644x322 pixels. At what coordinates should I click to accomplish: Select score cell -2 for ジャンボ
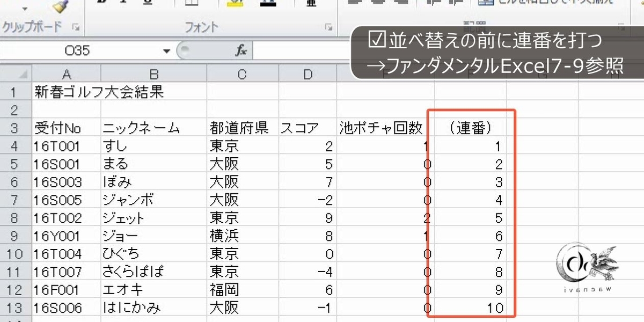307,200
